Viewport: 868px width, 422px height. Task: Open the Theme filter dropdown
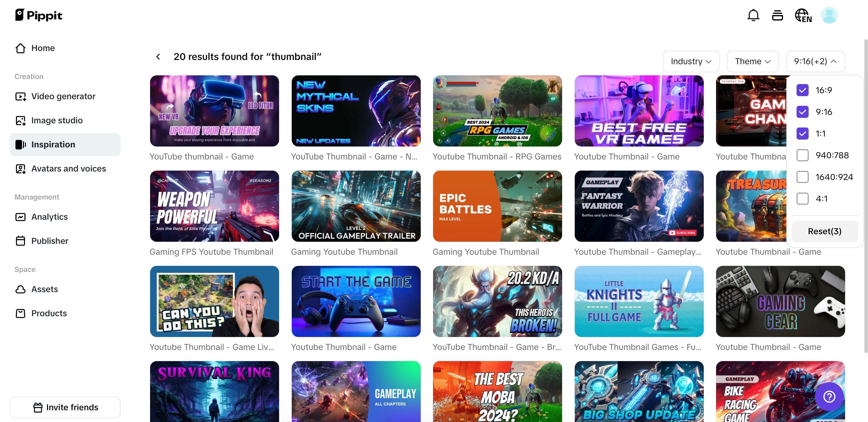coord(753,61)
